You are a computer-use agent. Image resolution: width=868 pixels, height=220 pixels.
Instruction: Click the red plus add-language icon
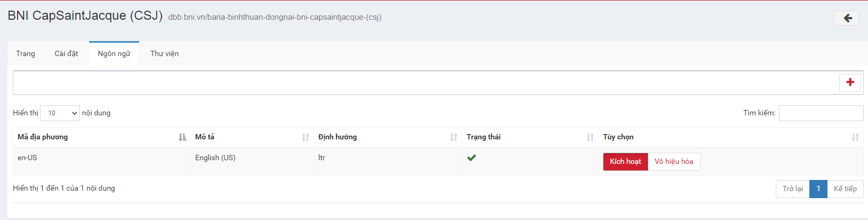[850, 82]
